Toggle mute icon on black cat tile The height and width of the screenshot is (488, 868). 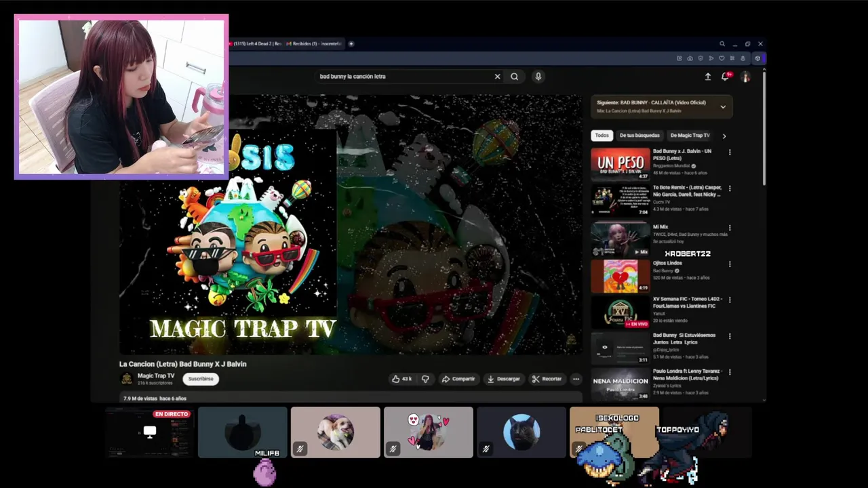pos(486,449)
